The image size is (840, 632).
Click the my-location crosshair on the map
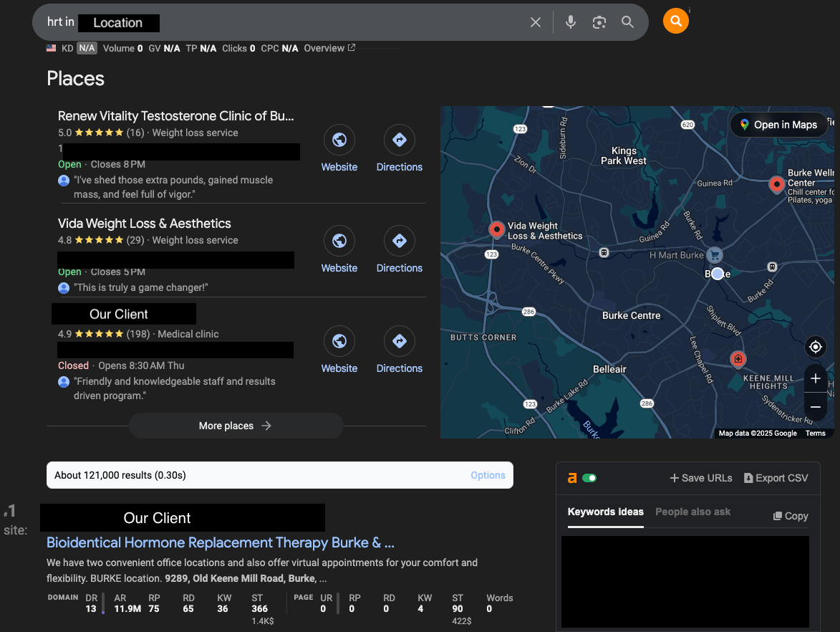815,347
